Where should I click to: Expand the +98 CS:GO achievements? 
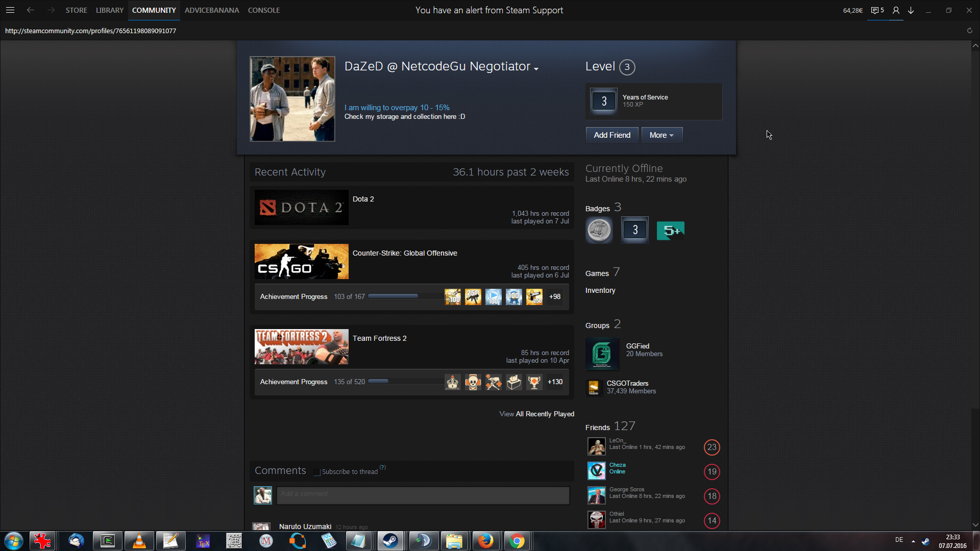[554, 296]
